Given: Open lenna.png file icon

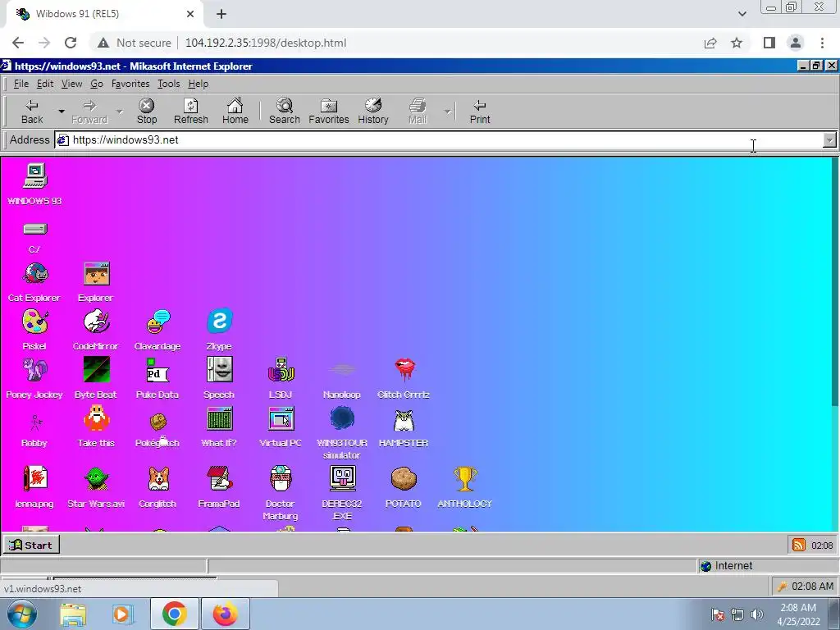Looking at the screenshot, I should (35, 478).
